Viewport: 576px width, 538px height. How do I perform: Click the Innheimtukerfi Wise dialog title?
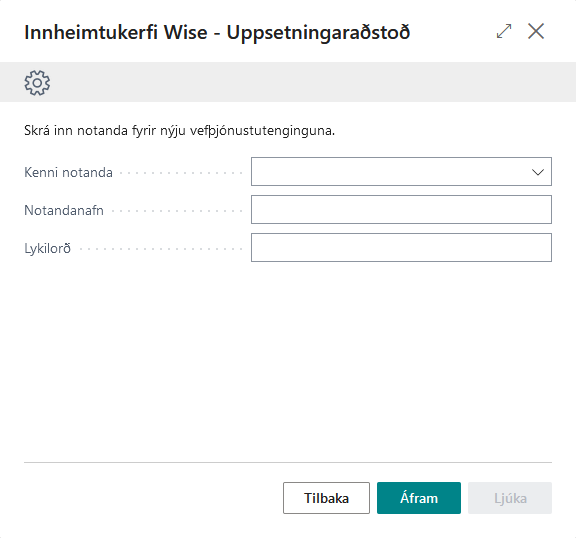[x=217, y=32]
